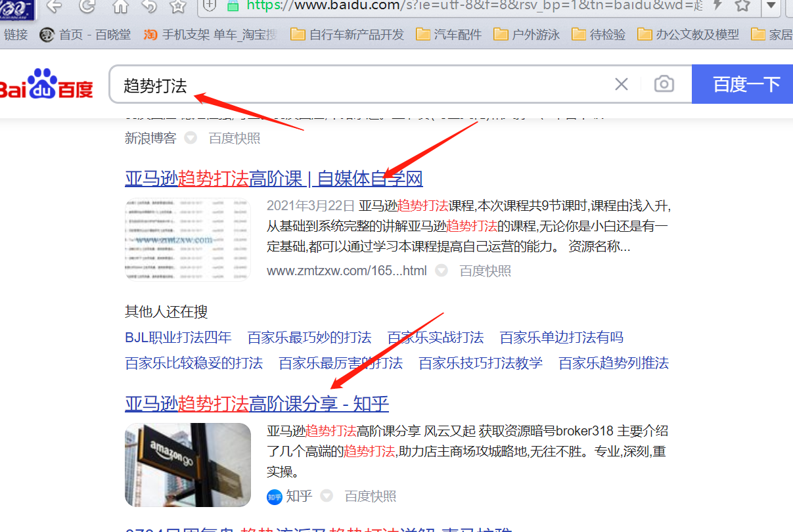
Task: Open the 自行车新产品开发 bookmark folder
Action: click(347, 34)
